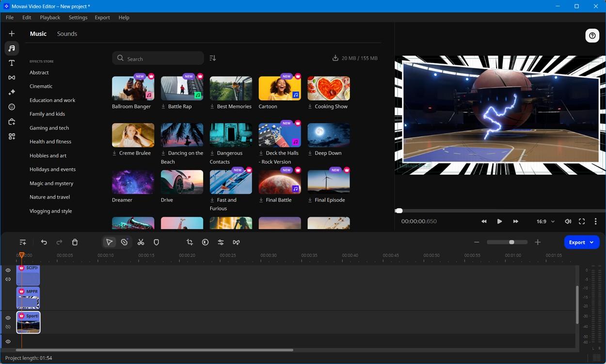Select the Abstract category
The width and height of the screenshot is (606, 364).
[39, 73]
